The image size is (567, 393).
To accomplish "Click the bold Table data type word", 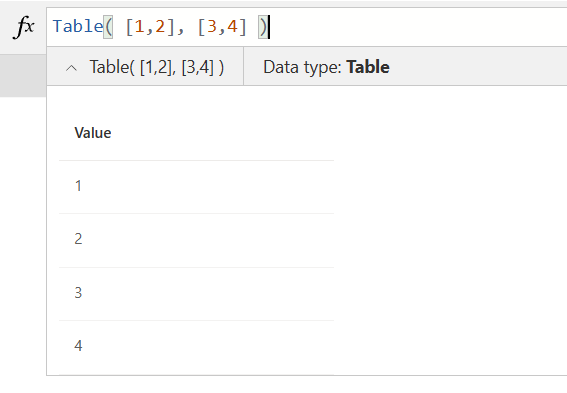I will point(368,67).
